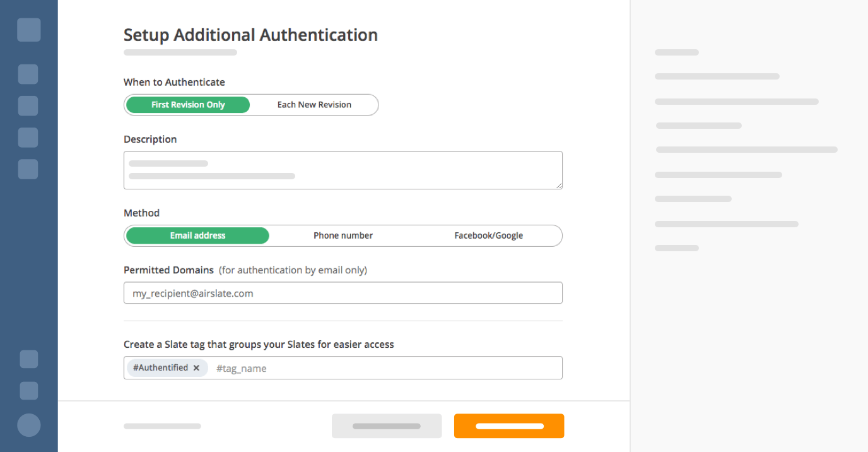The image size is (868, 452).
Task: Select Phone number authentication method
Action: pyautogui.click(x=343, y=235)
